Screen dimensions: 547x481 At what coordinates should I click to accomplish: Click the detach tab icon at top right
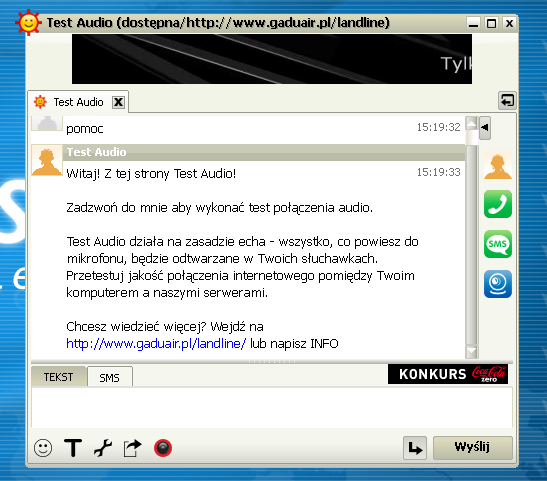click(x=507, y=101)
